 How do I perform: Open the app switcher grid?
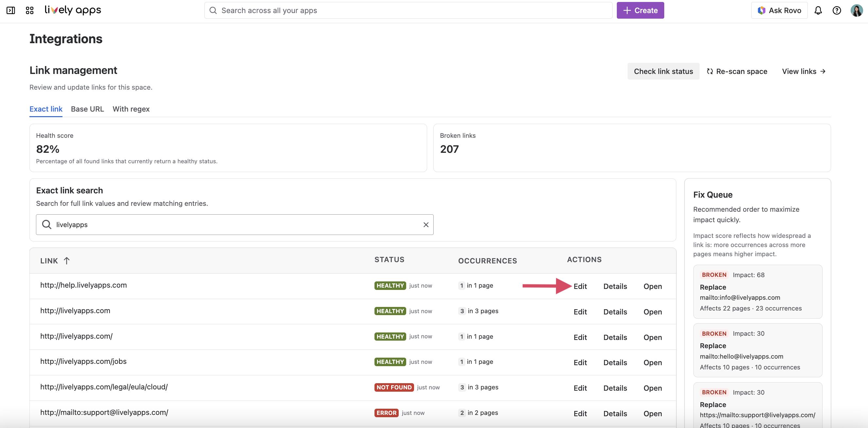[29, 10]
